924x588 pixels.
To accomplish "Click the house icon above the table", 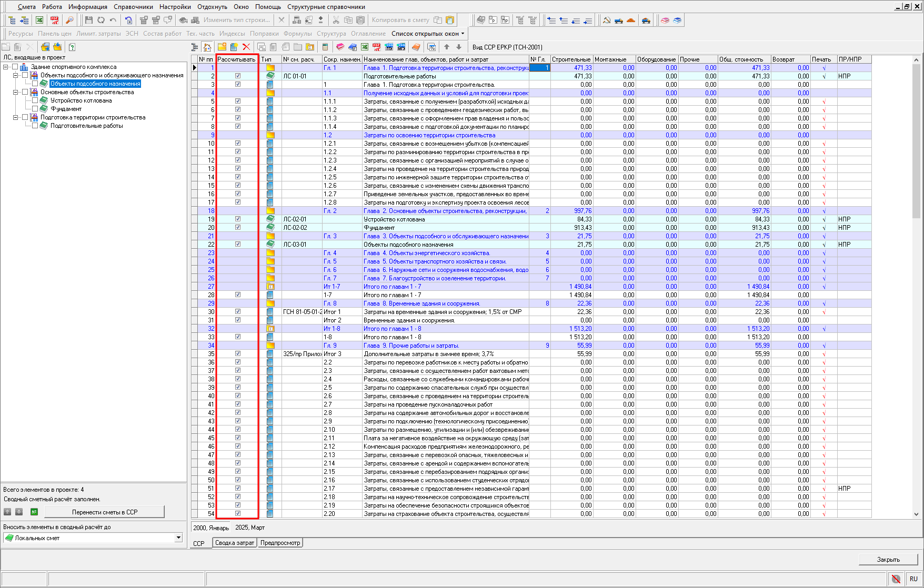I will click(x=207, y=47).
